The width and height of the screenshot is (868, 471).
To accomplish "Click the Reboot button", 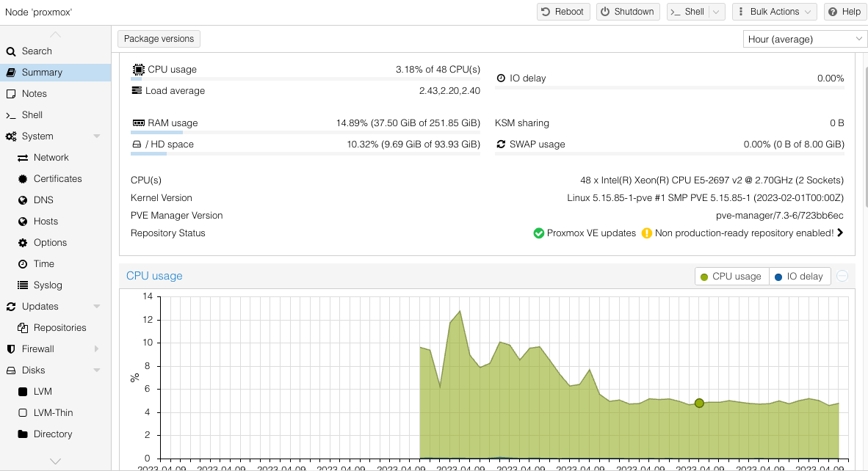I will click(x=563, y=12).
